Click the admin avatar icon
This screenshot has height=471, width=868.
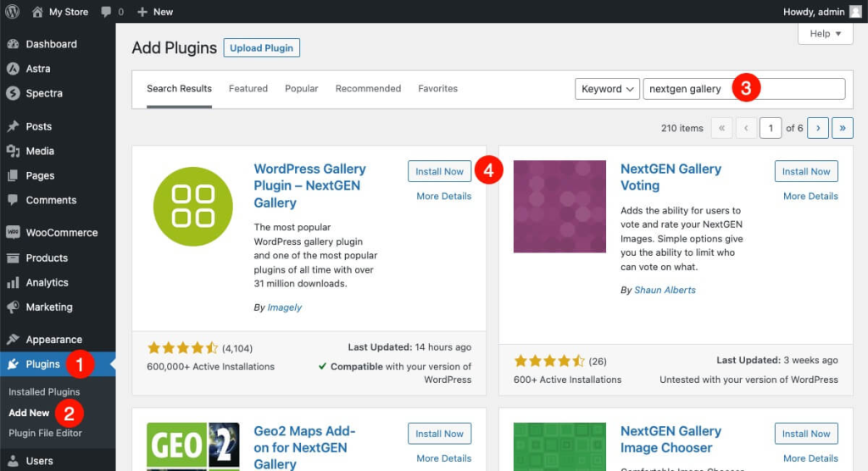[x=855, y=12]
